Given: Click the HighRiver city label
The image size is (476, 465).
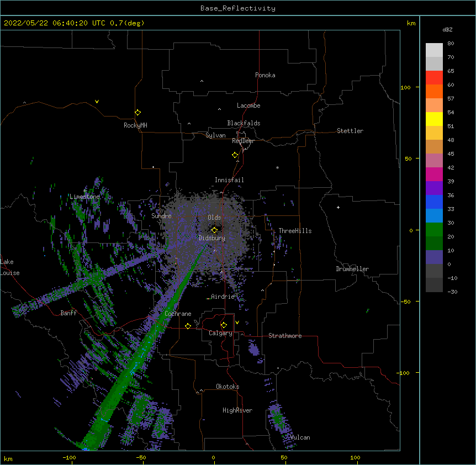Looking at the screenshot, I should coord(237,410).
